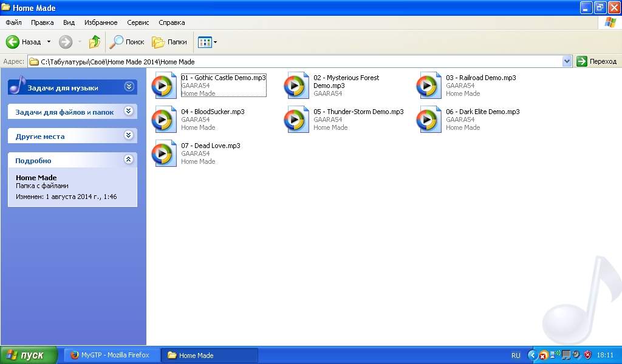Screen dimensions: 622x364
Task: Select the 03 - Railroad Demo.mp3 icon
Action: [429, 86]
